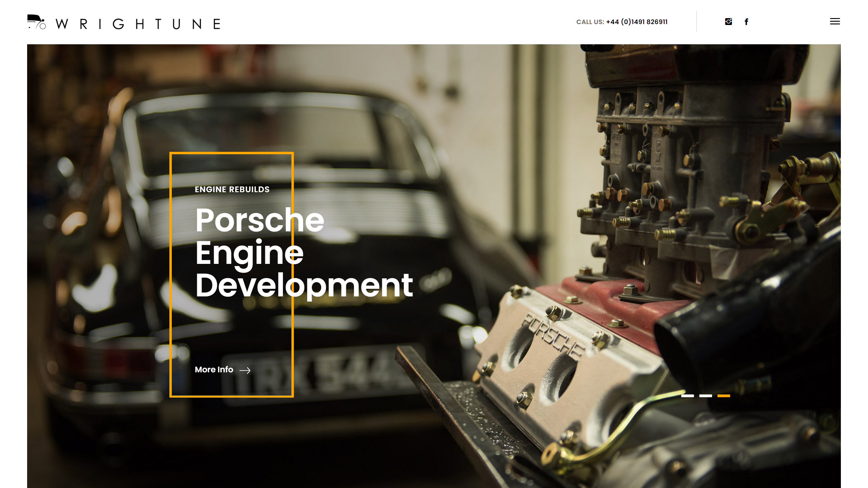Click the CALL US label
Image resolution: width=868 pixels, height=488 pixels.
tap(590, 22)
